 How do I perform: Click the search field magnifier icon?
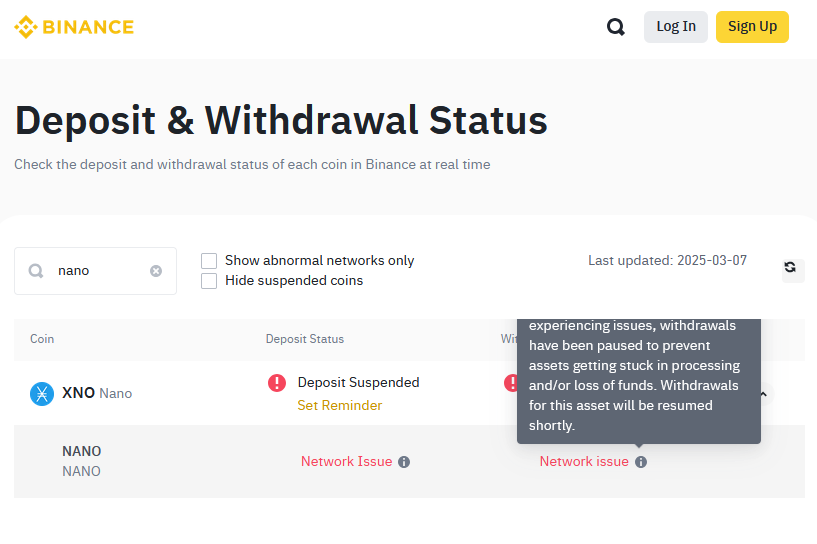pyautogui.click(x=36, y=271)
